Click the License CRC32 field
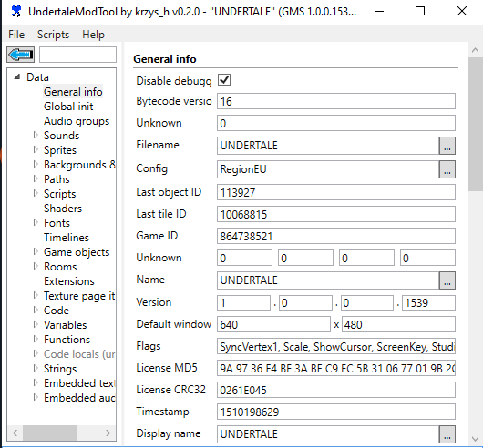The width and height of the screenshot is (483, 448). [x=336, y=390]
